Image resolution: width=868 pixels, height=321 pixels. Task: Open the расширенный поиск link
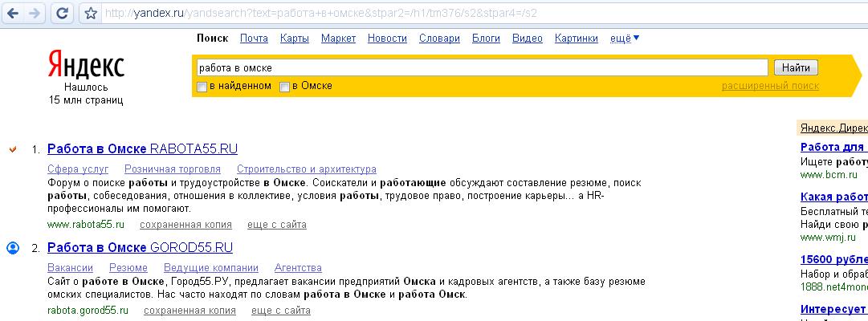click(770, 86)
